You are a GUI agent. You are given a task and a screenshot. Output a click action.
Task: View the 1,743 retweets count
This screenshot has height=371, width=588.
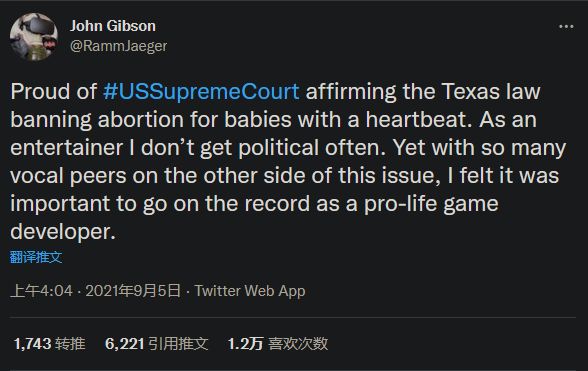(x=32, y=344)
